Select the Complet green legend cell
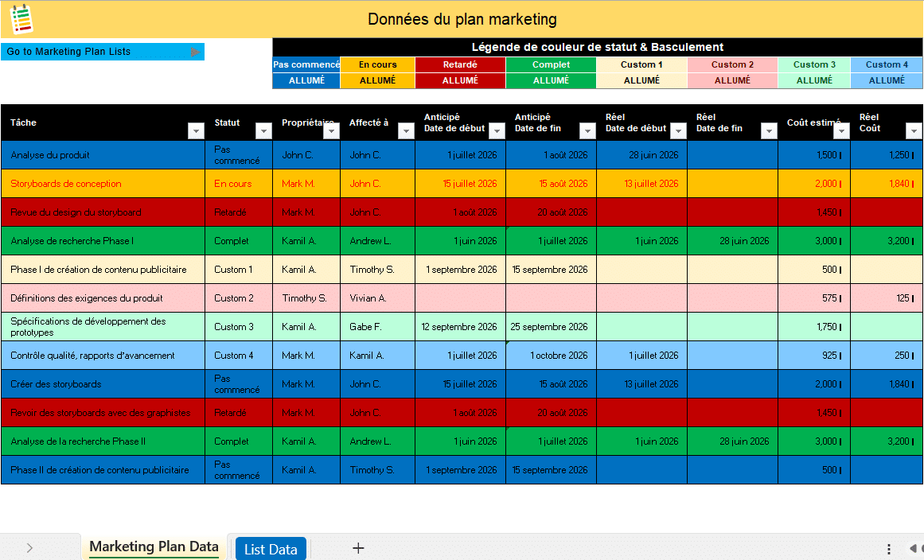Screen dimensions: 924x560 click(551, 64)
